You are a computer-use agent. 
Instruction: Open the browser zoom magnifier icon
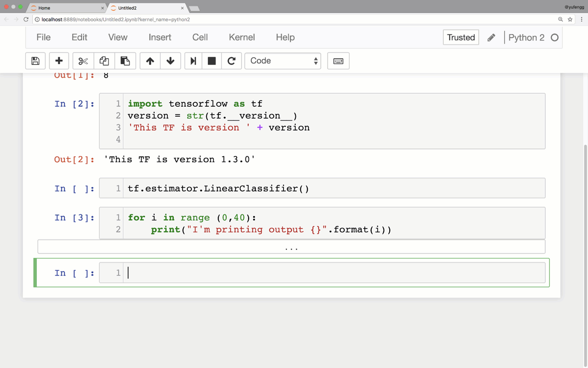click(x=561, y=20)
